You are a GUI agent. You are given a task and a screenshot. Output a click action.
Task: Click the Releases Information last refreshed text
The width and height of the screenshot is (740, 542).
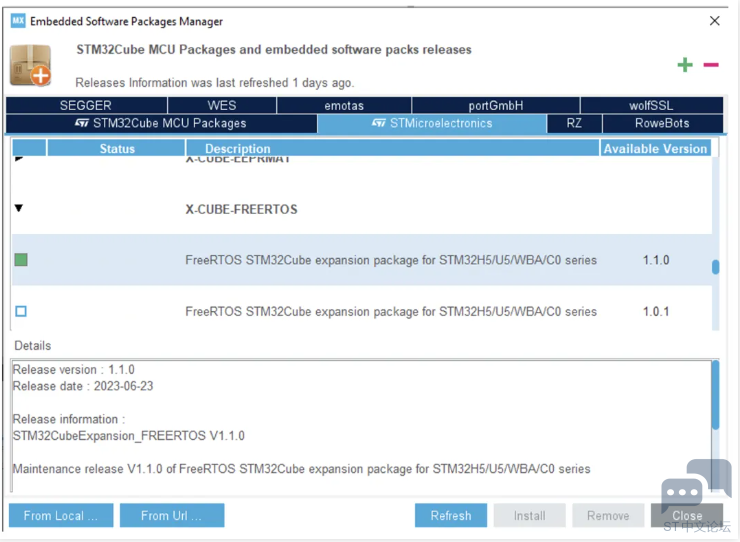click(215, 83)
